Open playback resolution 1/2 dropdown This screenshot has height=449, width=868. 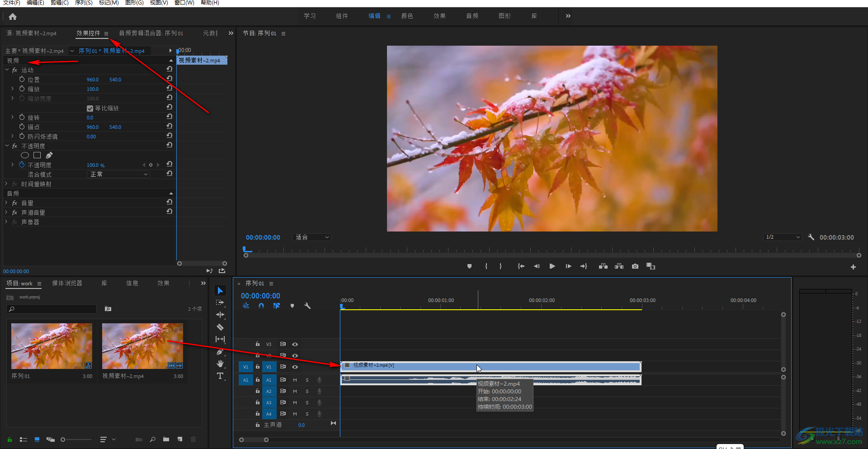coord(783,237)
